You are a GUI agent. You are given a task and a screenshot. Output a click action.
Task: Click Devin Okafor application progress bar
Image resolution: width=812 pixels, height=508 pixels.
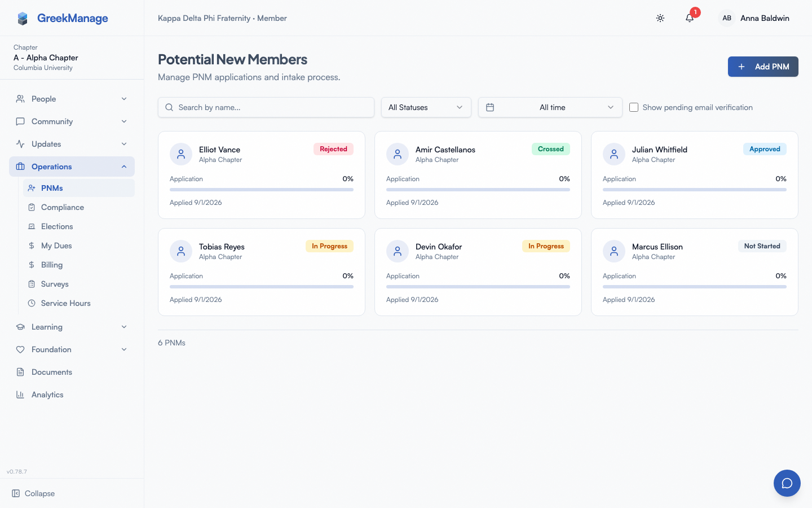click(478, 287)
